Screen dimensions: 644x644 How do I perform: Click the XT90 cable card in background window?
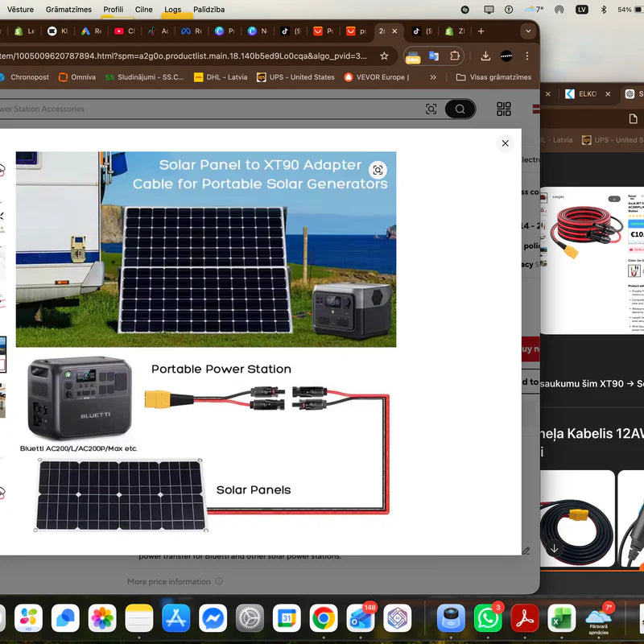577,518
